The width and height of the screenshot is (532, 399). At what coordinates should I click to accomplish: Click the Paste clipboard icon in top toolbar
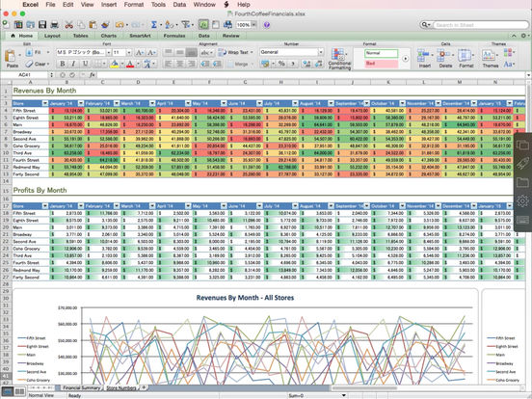pyautogui.click(x=93, y=24)
